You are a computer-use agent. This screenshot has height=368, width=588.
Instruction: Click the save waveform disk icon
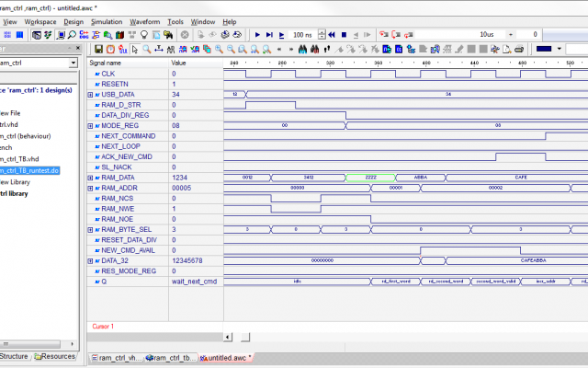pos(99,49)
